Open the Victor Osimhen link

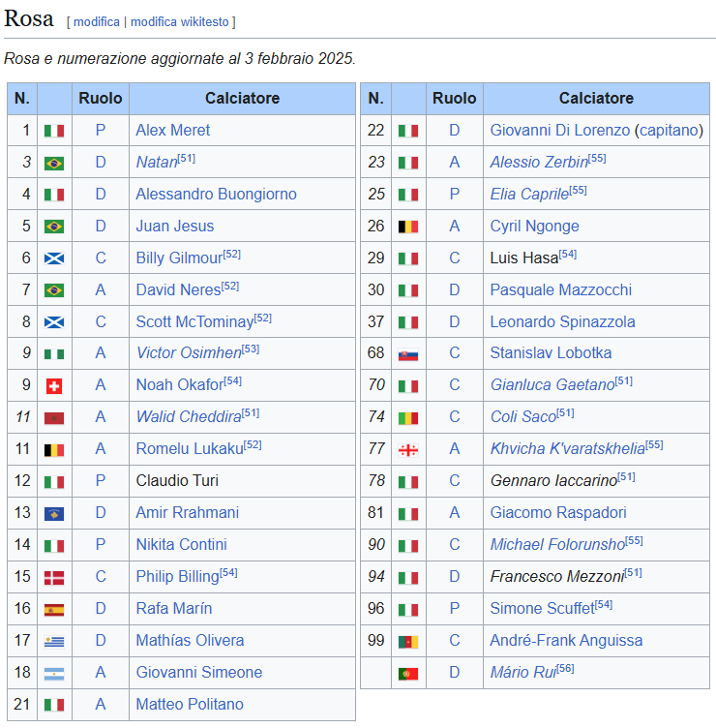point(189,352)
